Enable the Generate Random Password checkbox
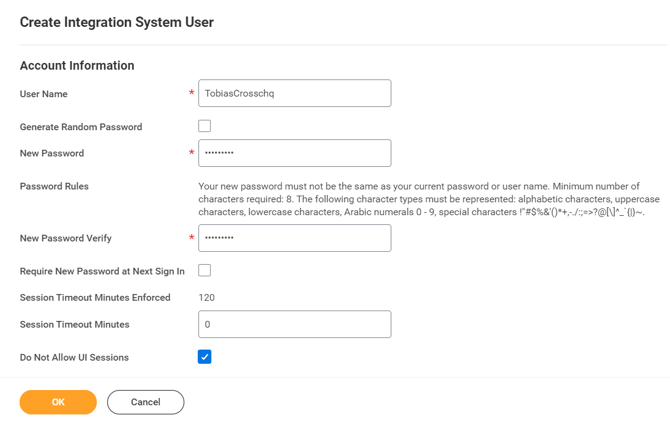This screenshot has width=670, height=423. pyautogui.click(x=204, y=126)
